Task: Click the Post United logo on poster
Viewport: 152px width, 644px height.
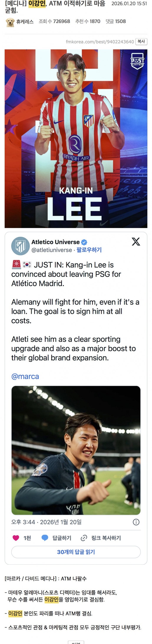Action: [137, 60]
